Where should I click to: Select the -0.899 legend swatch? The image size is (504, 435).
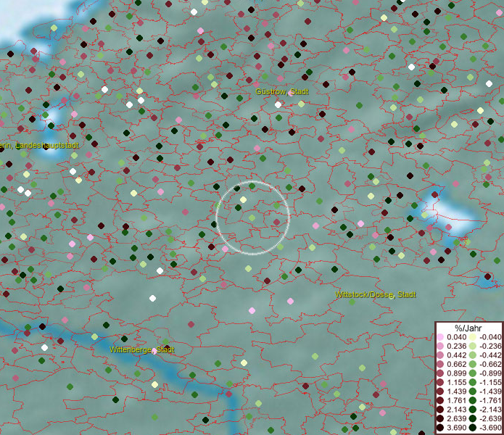coord(473,373)
